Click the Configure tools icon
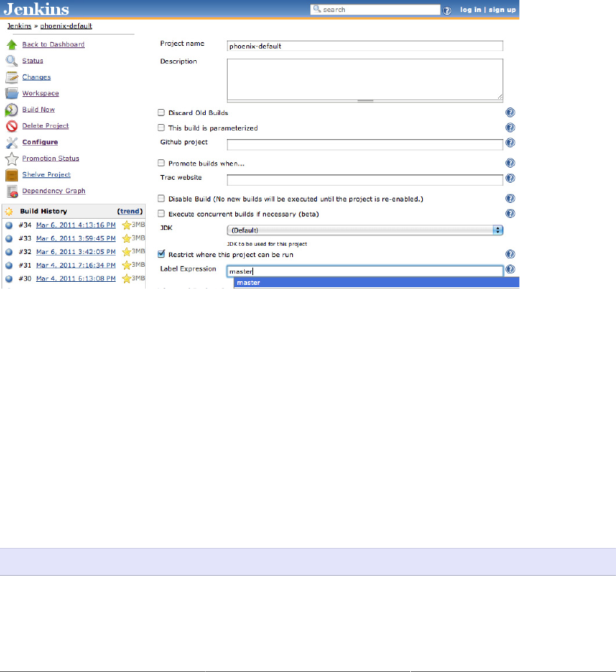616x672 pixels. click(11, 142)
